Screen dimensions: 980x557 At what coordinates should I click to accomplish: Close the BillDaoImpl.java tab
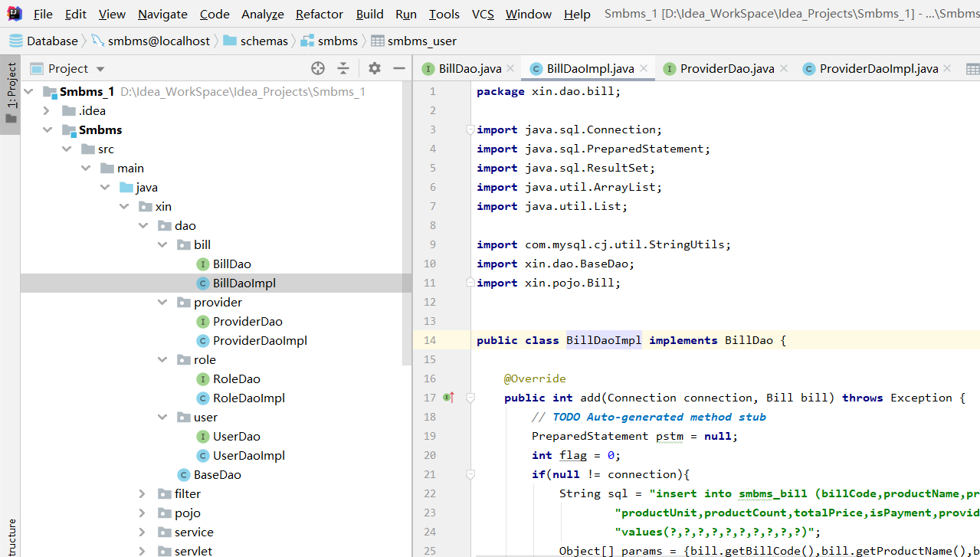(644, 68)
